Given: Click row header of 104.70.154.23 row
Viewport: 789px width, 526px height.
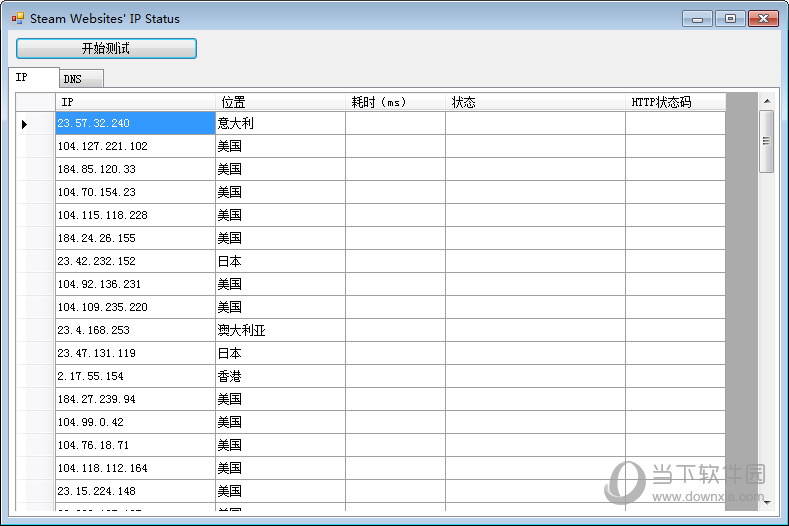Looking at the screenshot, I should (35, 192).
